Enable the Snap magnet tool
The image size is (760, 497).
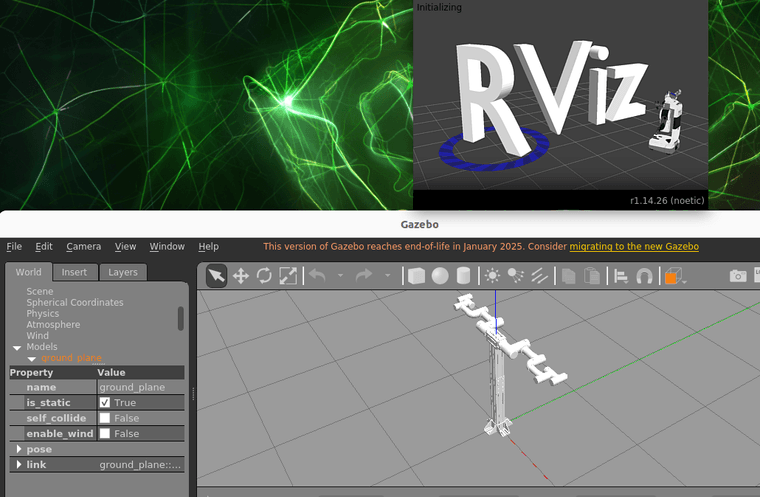tap(644, 276)
